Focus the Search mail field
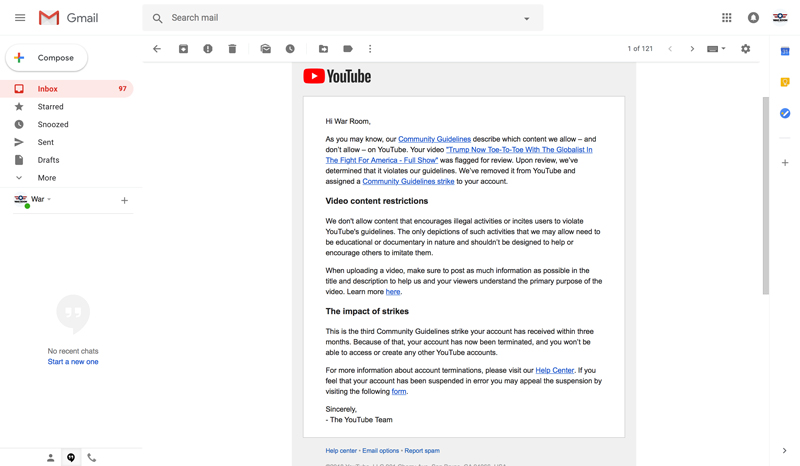The height and width of the screenshot is (466, 800). 343,18
